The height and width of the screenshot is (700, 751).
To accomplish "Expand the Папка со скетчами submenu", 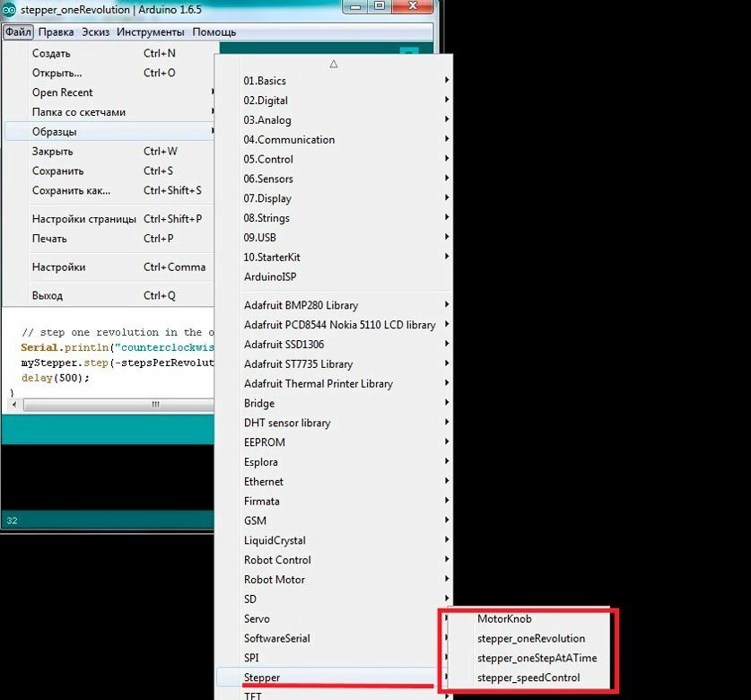I will click(79, 112).
